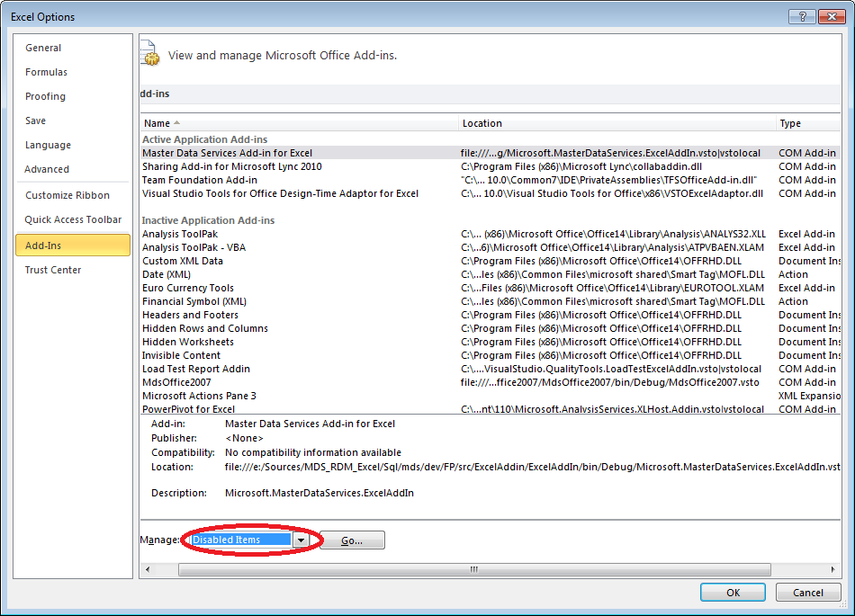Select Sharing Add-in for Microsoft Lync 2010

coord(490,166)
